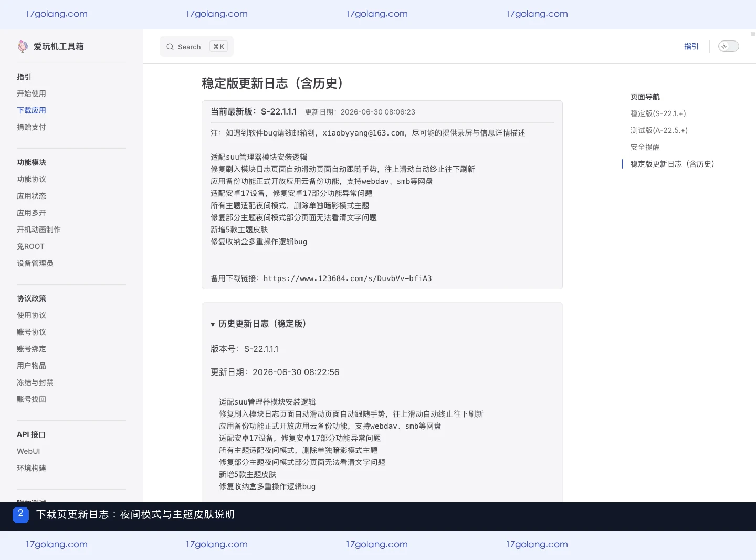Click the search magnifier icon
The height and width of the screenshot is (560, 756).
pos(170,47)
